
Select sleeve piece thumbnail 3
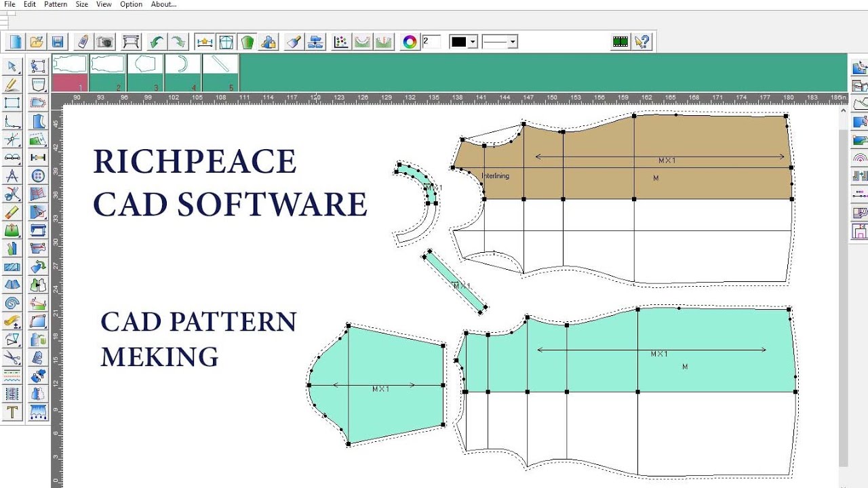click(146, 73)
